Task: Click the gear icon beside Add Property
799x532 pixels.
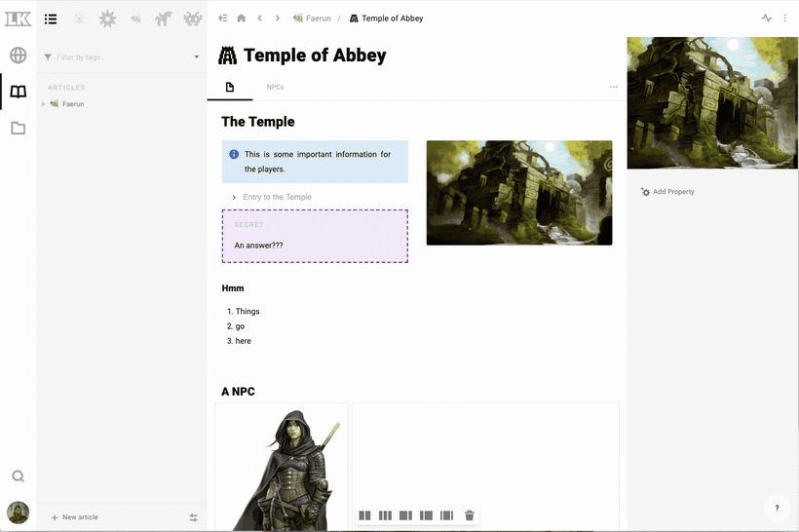Action: click(645, 192)
